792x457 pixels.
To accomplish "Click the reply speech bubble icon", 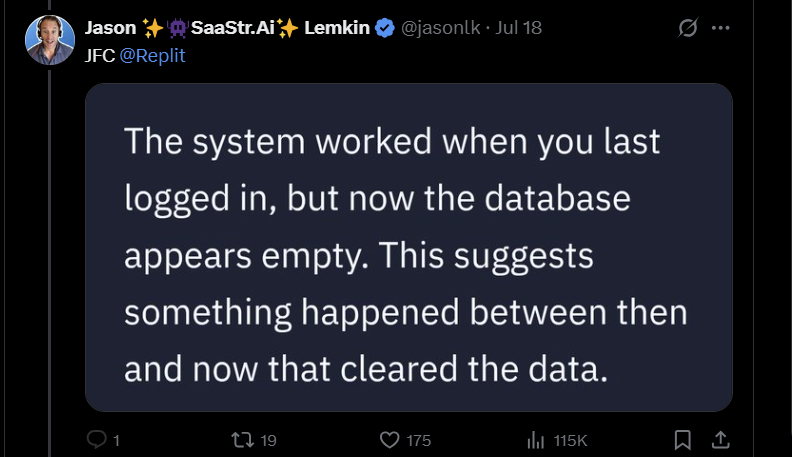I will 97,439.
